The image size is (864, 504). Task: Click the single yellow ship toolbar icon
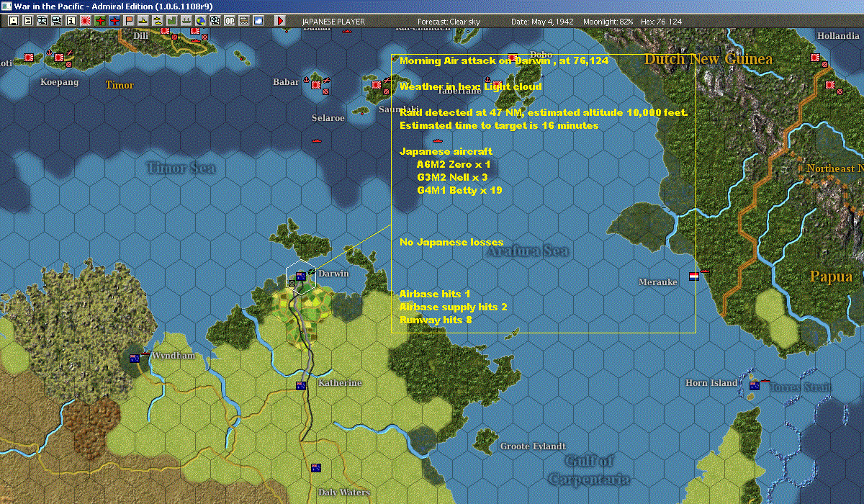(x=143, y=21)
